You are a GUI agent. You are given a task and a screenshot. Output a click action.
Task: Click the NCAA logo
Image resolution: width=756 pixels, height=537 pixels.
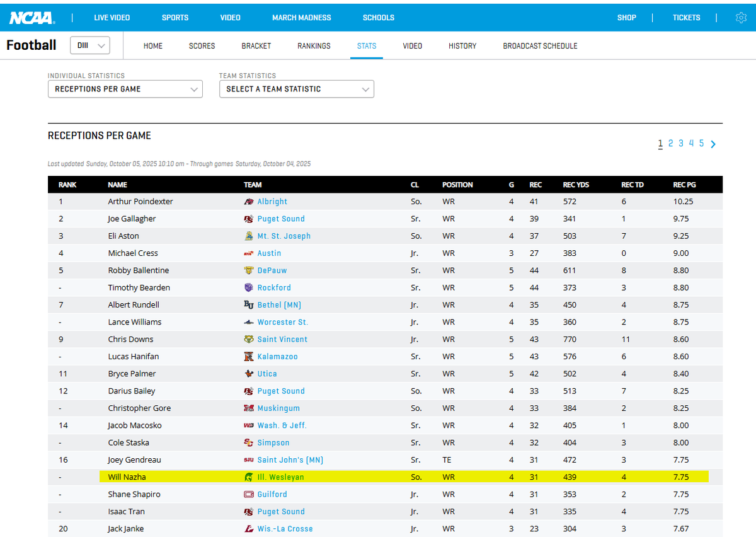(31, 18)
